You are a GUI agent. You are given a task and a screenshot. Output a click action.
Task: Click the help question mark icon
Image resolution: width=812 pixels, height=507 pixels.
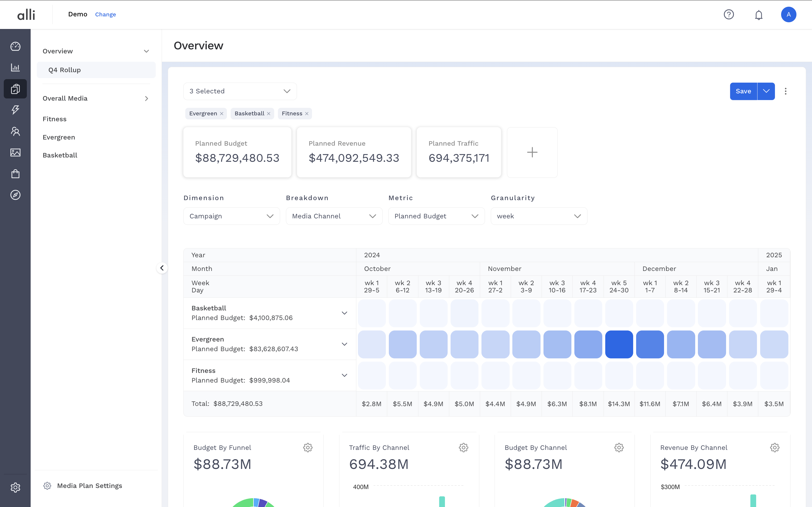728,14
